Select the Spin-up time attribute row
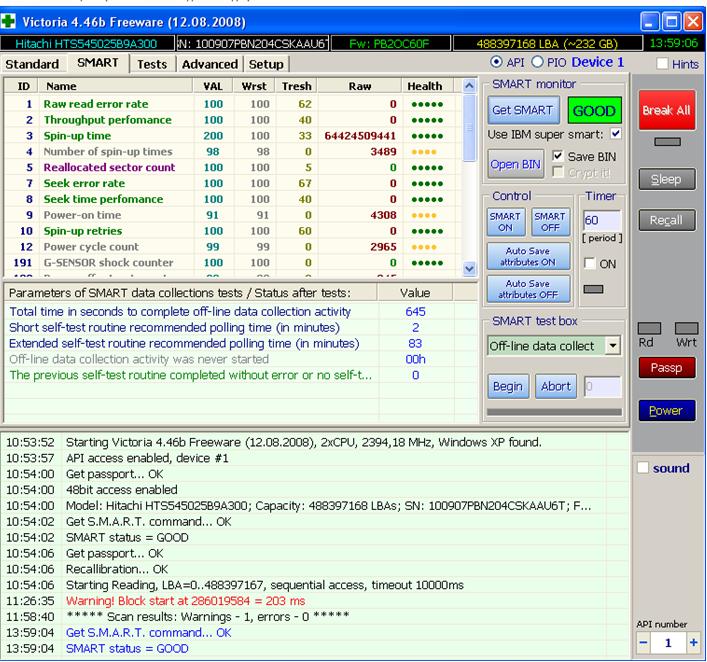Image resolution: width=707 pixels, height=662 pixels. pos(233,136)
